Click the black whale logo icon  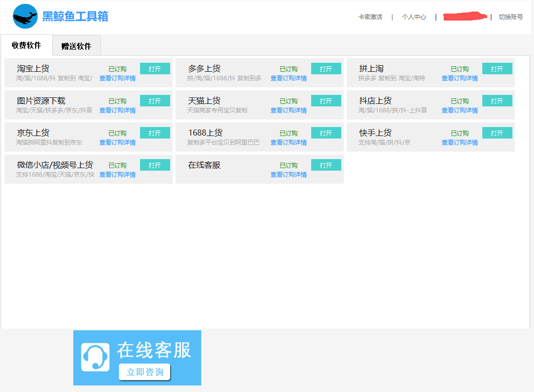(25, 17)
